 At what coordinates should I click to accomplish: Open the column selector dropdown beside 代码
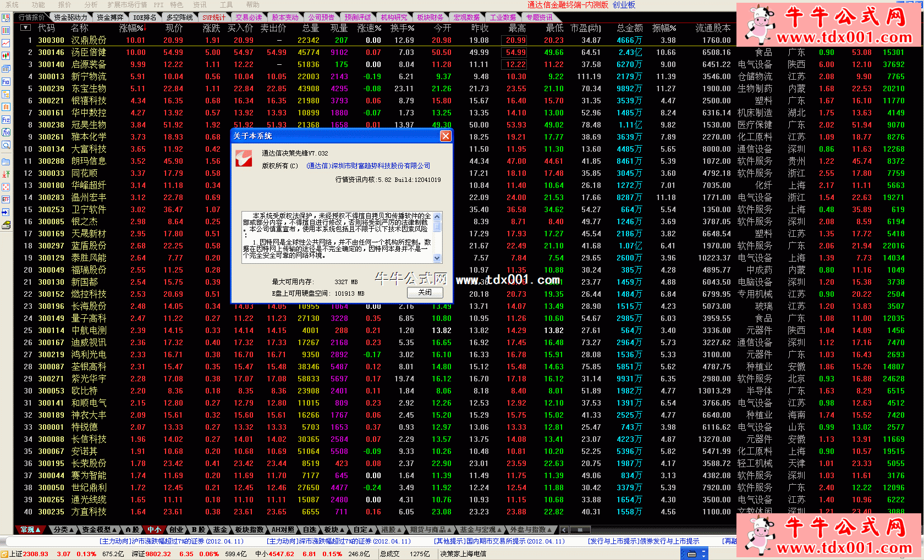[26, 28]
